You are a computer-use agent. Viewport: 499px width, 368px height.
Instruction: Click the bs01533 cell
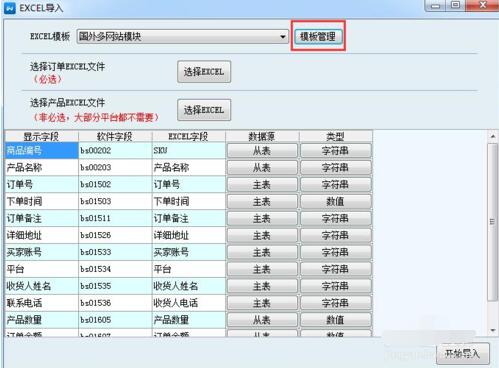tap(115, 252)
